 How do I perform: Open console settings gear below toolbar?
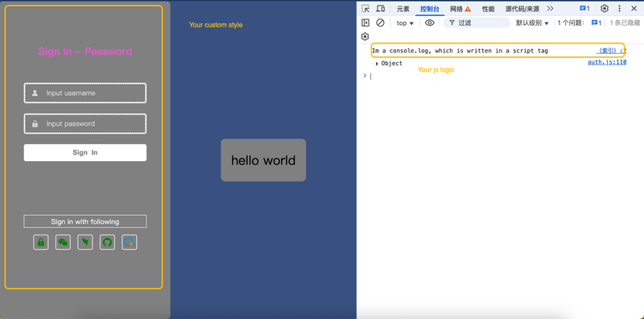pos(365,37)
